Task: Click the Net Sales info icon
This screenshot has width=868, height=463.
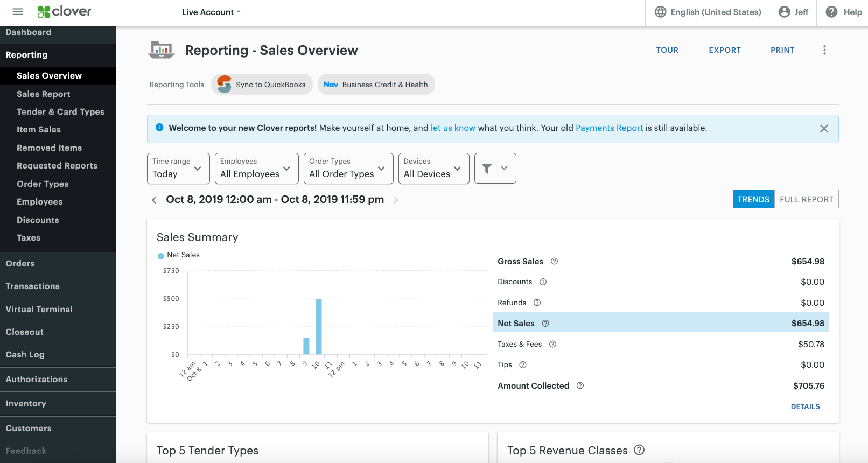Action: [545, 324]
